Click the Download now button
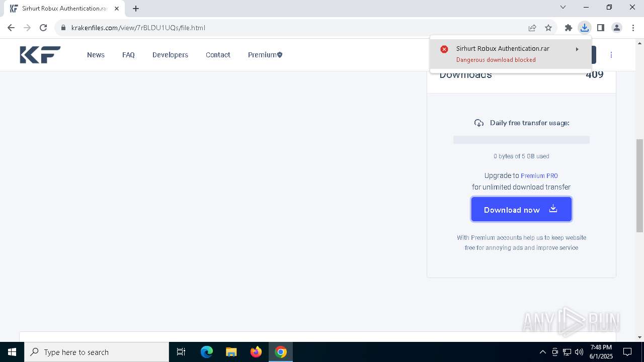This screenshot has height=362, width=644. coord(521,209)
